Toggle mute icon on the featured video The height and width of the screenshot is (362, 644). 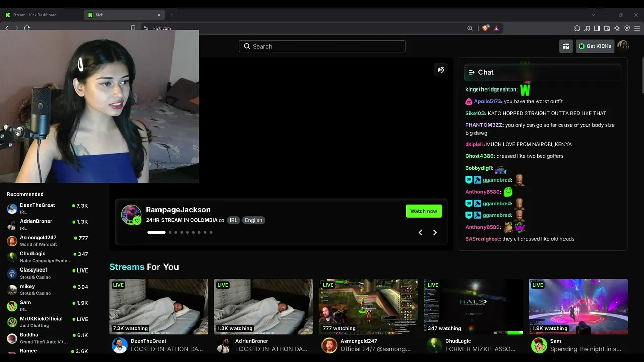441,70
